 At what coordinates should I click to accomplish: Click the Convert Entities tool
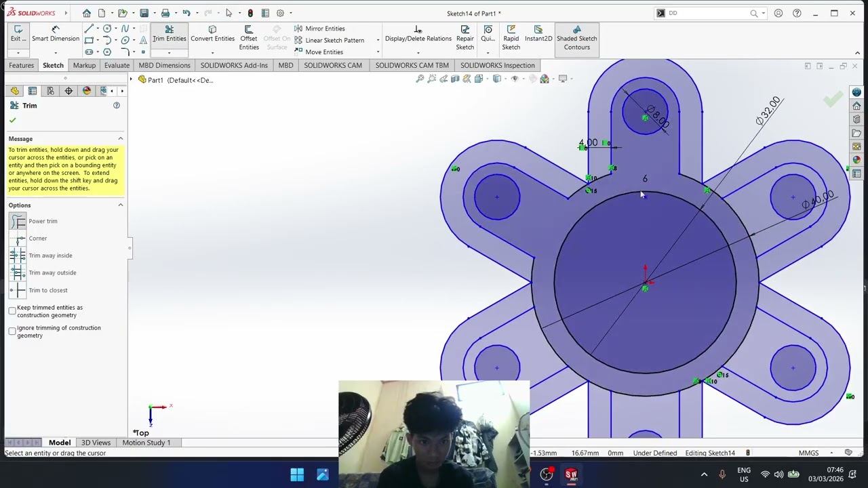click(212, 34)
